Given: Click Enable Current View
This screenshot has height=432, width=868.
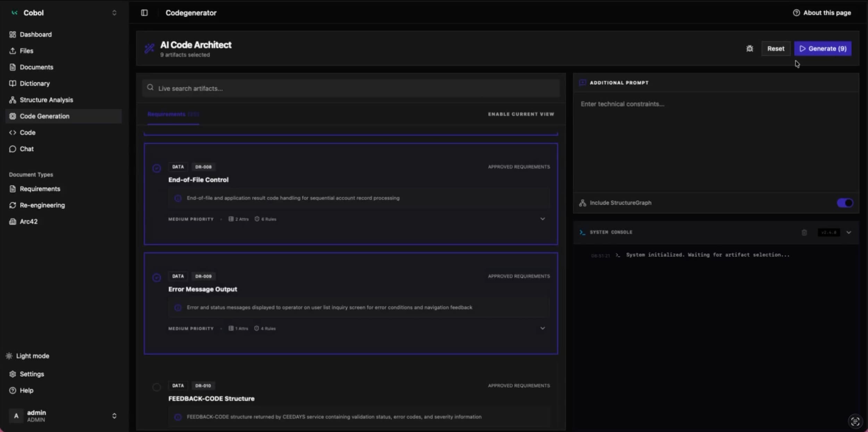Looking at the screenshot, I should point(521,114).
